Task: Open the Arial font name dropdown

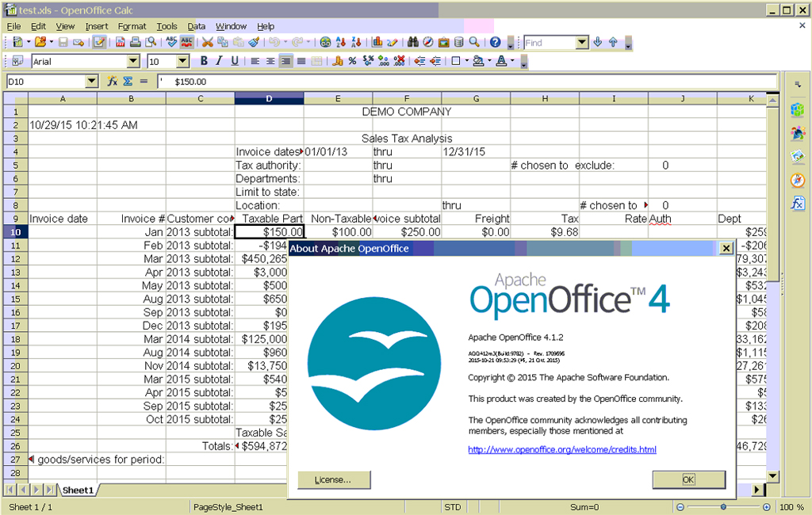Action: pos(133,61)
